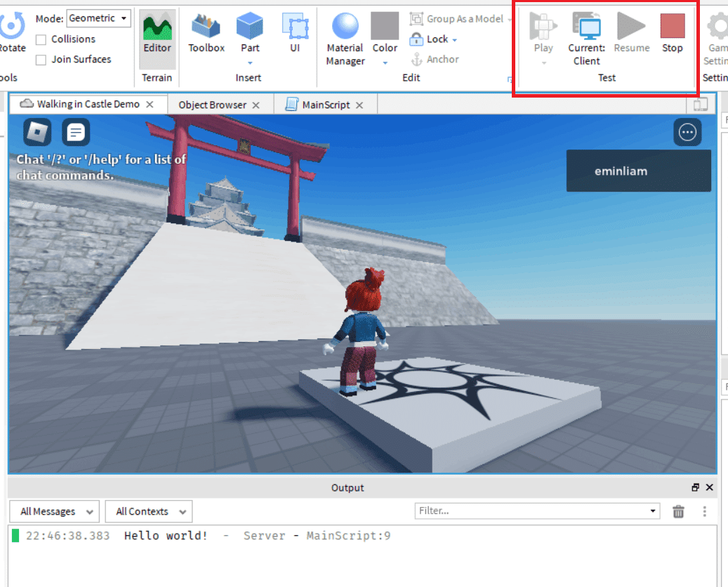728x587 pixels.
Task: Click the Lock tool icon
Action: tap(416, 39)
